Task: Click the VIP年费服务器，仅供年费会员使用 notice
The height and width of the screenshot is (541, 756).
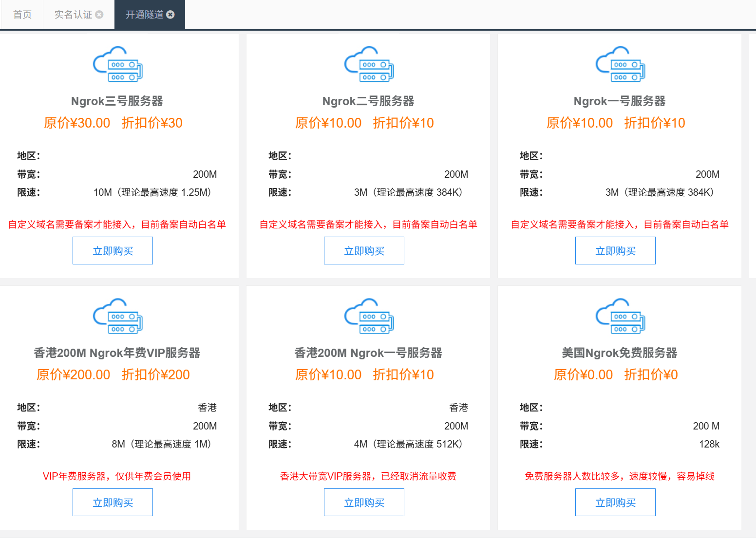Action: point(117,476)
